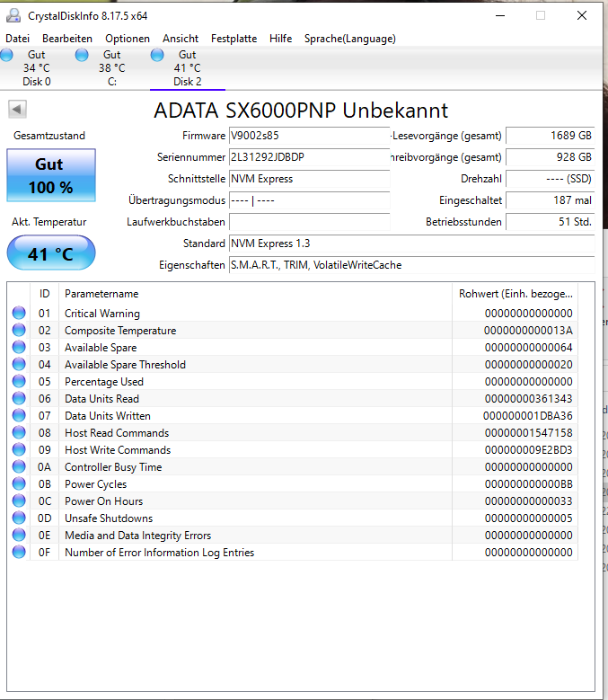Click raw value 000000000013A
This screenshot has height=700, width=608.
click(528, 331)
